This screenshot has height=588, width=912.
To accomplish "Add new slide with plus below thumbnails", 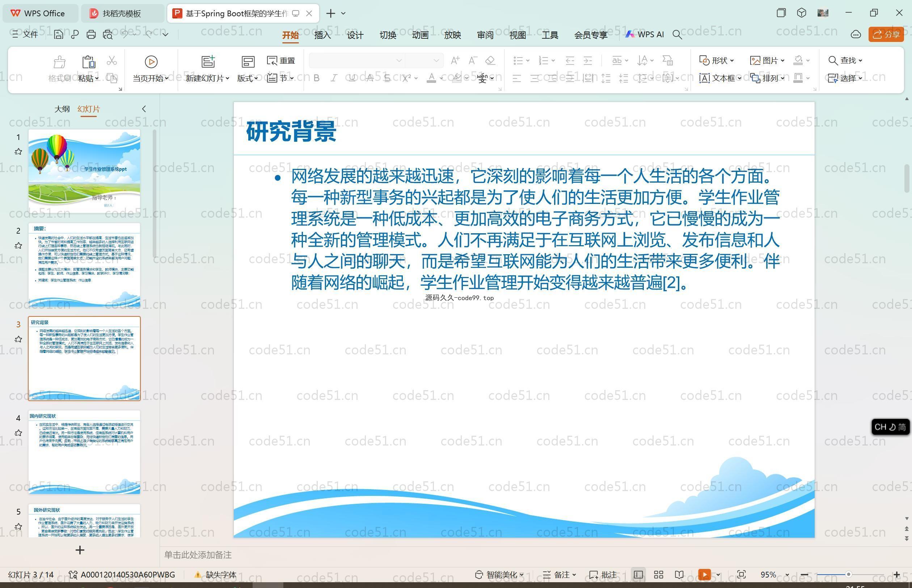I will tap(80, 550).
